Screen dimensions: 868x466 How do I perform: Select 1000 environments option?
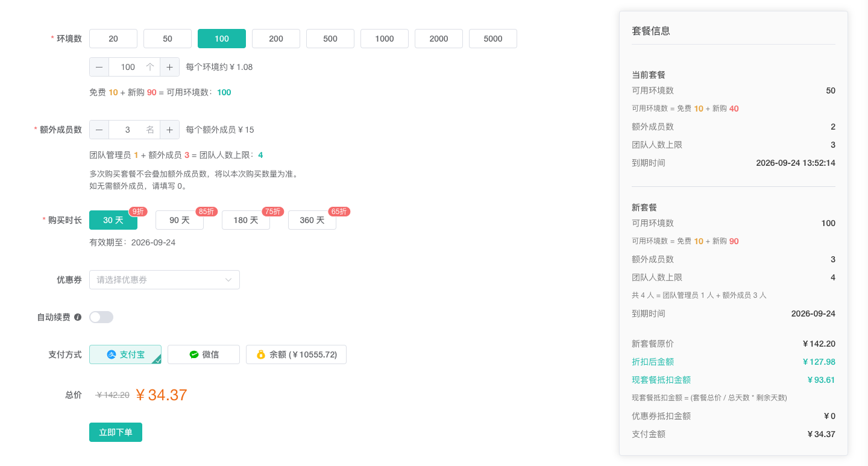385,39
